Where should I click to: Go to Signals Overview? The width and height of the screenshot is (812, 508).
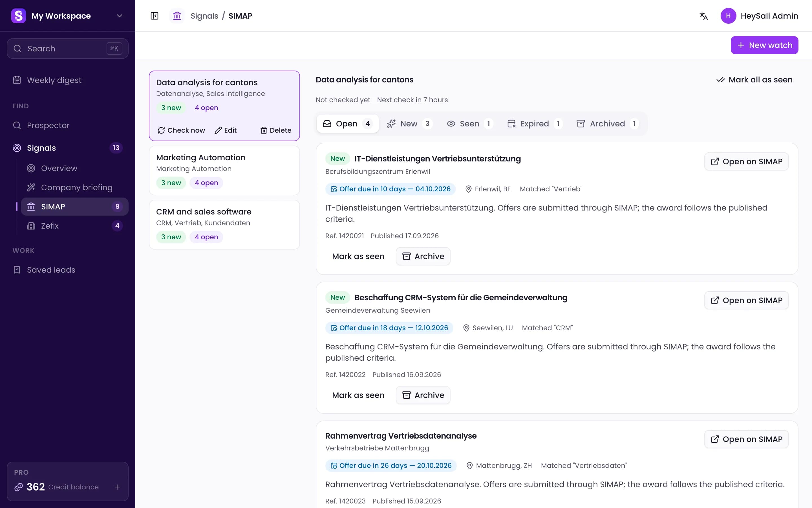[74, 168]
